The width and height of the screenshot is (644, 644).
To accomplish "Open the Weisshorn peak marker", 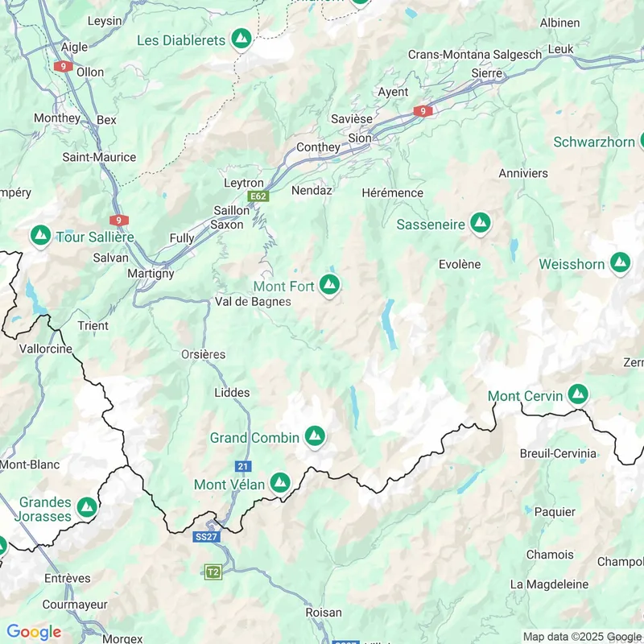I will coord(620,263).
